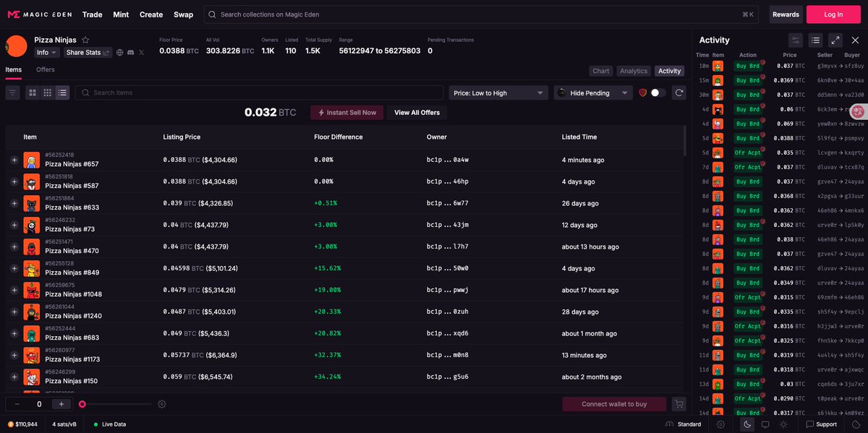Image resolution: width=868 pixels, height=433 pixels.
Task: Open the Hide Pending dropdown
Action: pos(593,93)
